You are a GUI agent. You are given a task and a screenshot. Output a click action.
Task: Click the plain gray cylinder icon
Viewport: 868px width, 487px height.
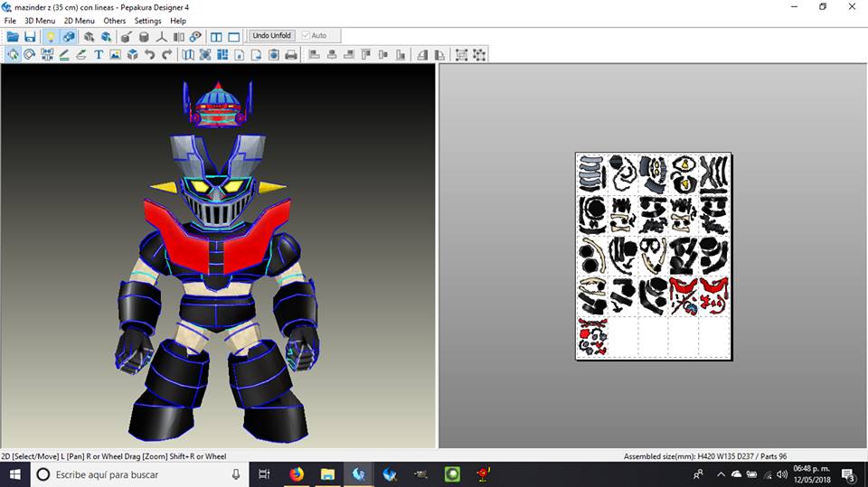coord(144,37)
